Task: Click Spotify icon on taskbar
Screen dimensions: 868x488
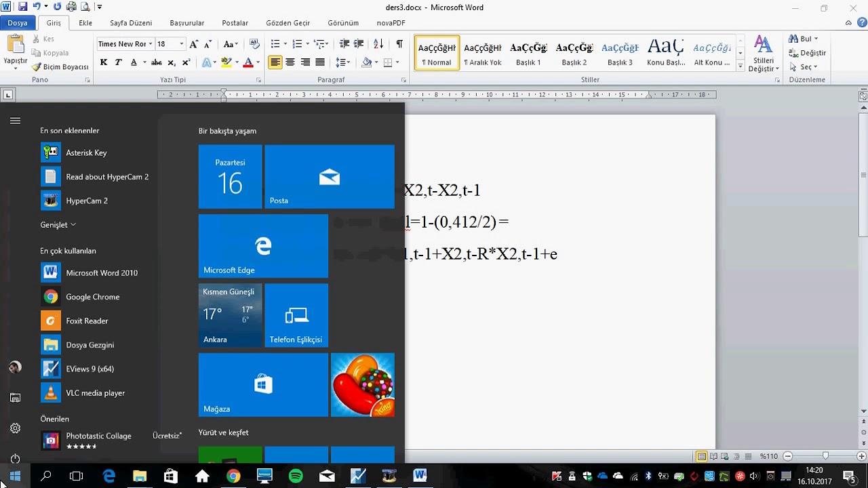Action: 296,476
